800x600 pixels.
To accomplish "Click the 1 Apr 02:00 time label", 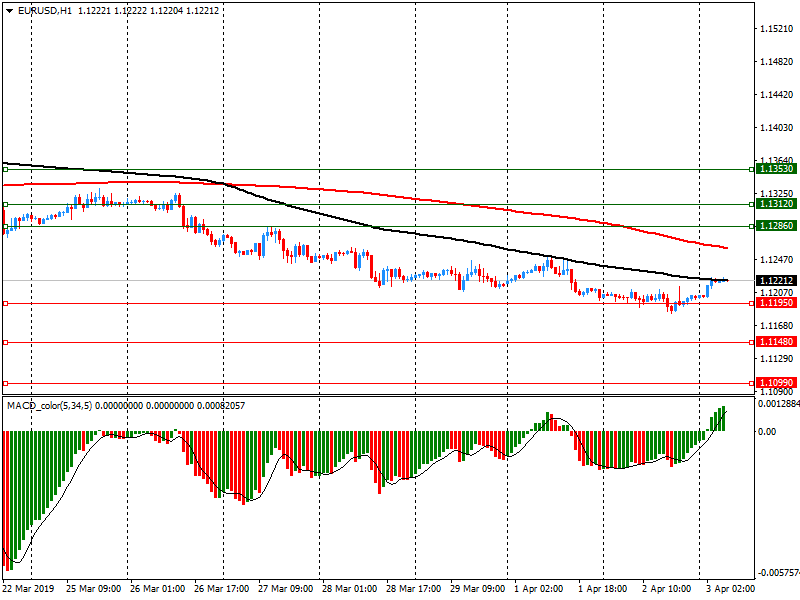I will pos(536,590).
